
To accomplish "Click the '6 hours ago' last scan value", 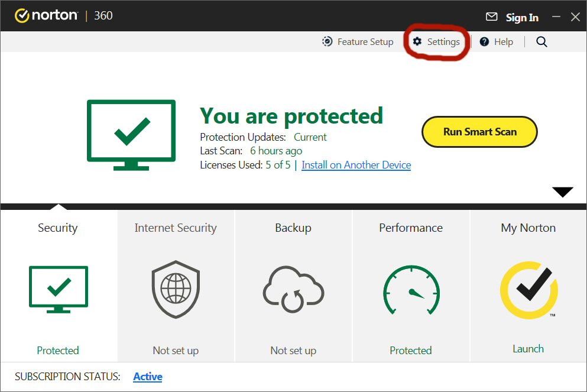I will coord(276,151).
